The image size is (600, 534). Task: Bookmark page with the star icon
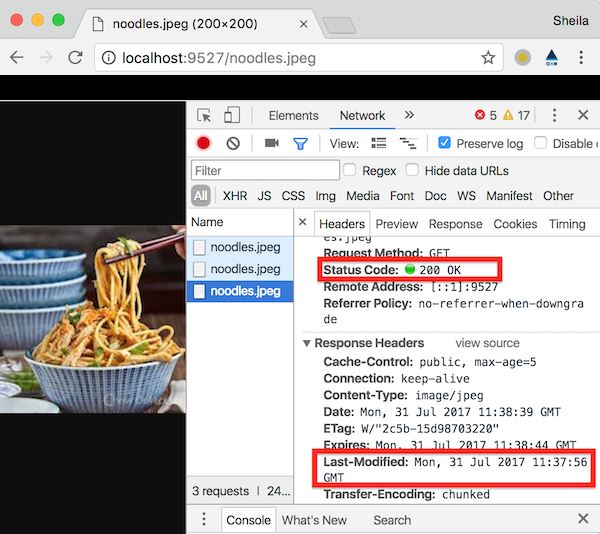tap(488, 58)
